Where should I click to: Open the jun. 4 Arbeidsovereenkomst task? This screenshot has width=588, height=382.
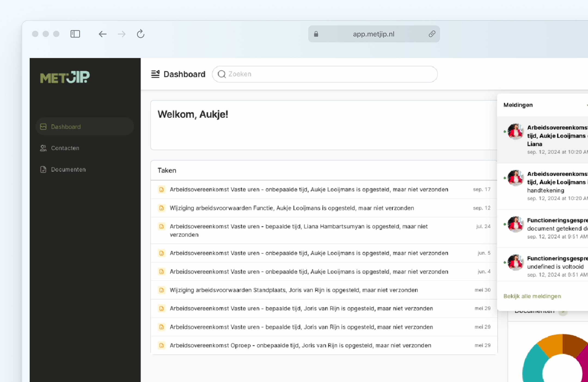[x=324, y=272]
